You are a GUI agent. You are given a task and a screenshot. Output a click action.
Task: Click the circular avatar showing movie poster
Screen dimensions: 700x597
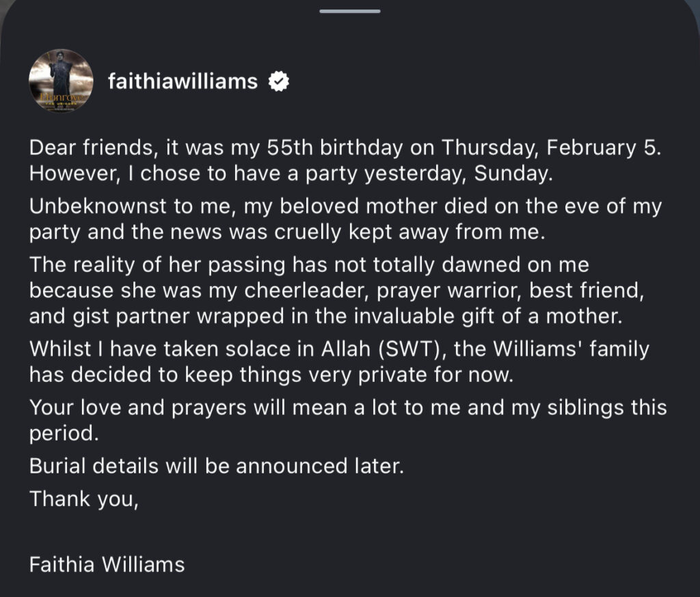tap(62, 81)
